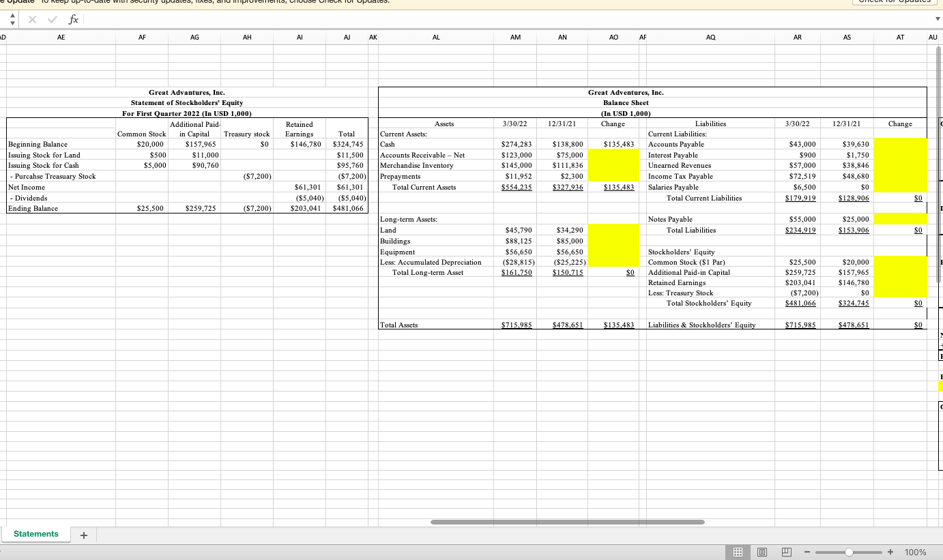
Task: Click the Check for Updates button
Action: 894,1
